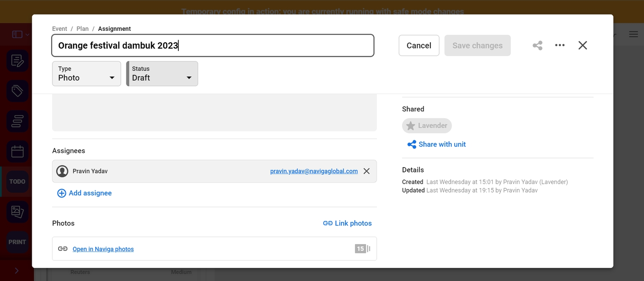The height and width of the screenshot is (281, 644).
Task: Open the pravin.yadav@navigaglobal.com email link
Action: [x=314, y=171]
